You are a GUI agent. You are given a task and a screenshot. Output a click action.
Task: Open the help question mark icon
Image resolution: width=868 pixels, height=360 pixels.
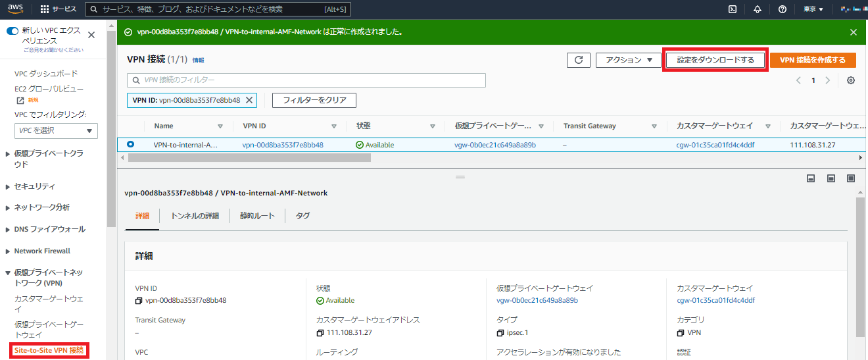click(x=782, y=9)
